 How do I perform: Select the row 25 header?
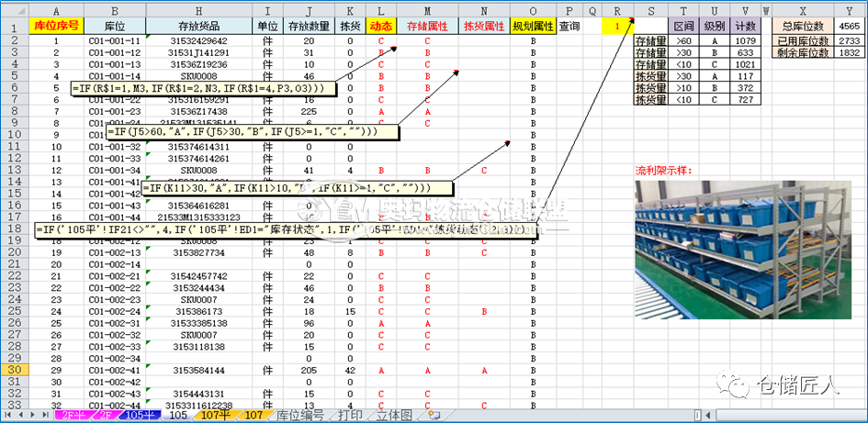point(14,311)
